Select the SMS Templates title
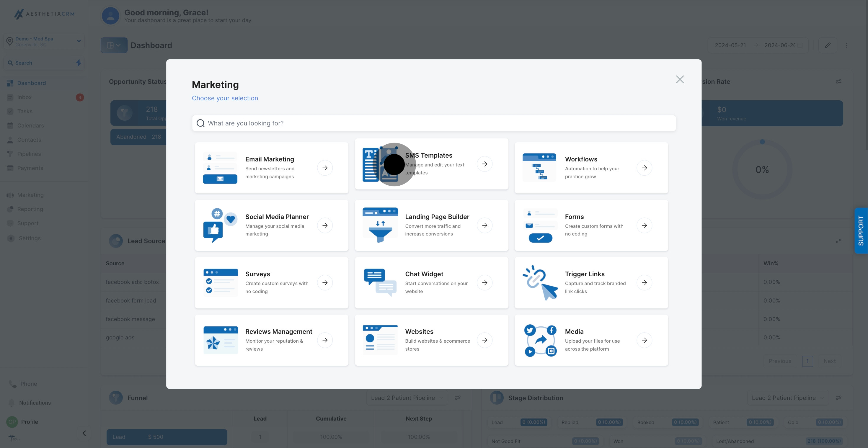 coord(428,155)
